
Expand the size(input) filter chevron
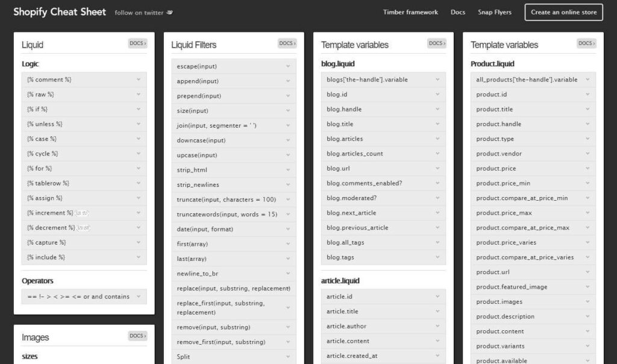click(288, 111)
